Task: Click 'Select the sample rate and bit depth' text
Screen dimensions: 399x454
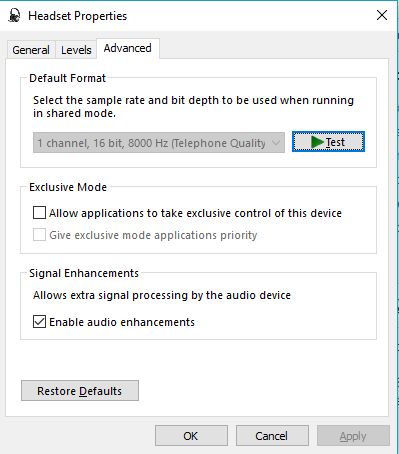Action: click(193, 107)
